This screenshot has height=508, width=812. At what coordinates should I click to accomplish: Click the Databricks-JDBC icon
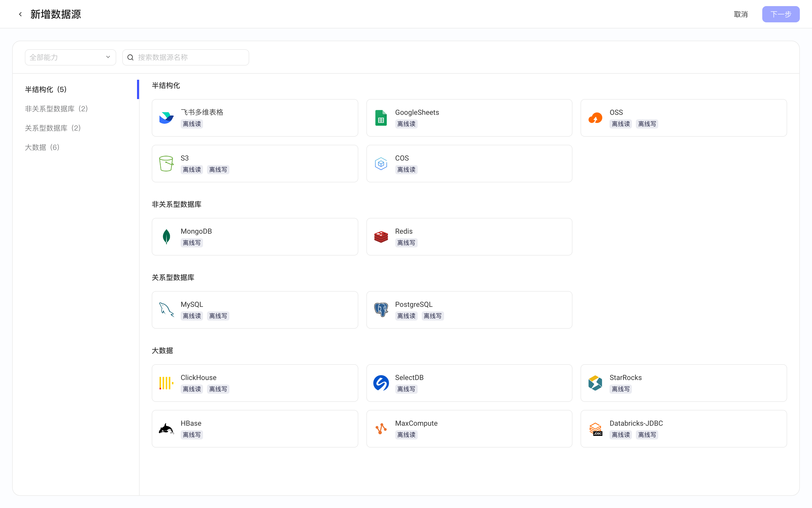595,429
